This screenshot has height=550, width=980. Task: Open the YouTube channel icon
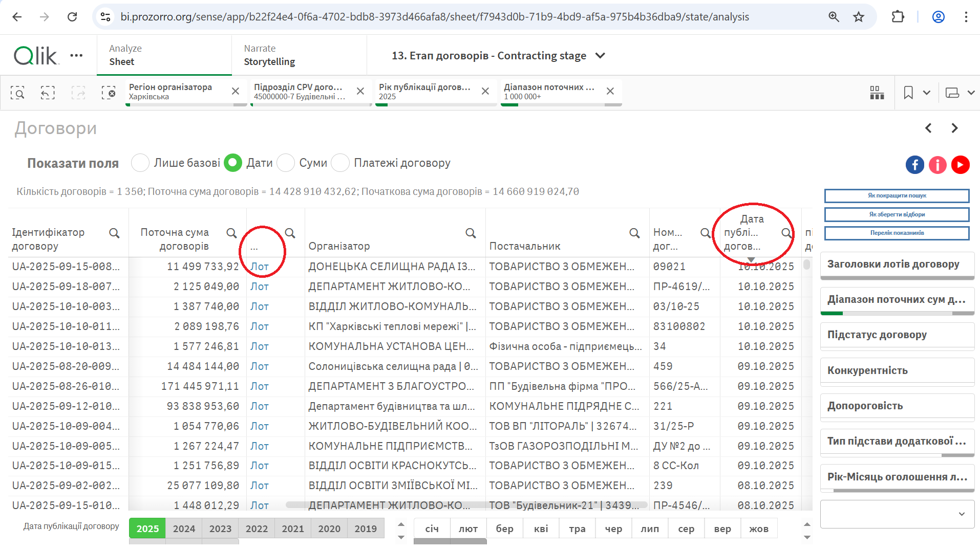pyautogui.click(x=960, y=165)
